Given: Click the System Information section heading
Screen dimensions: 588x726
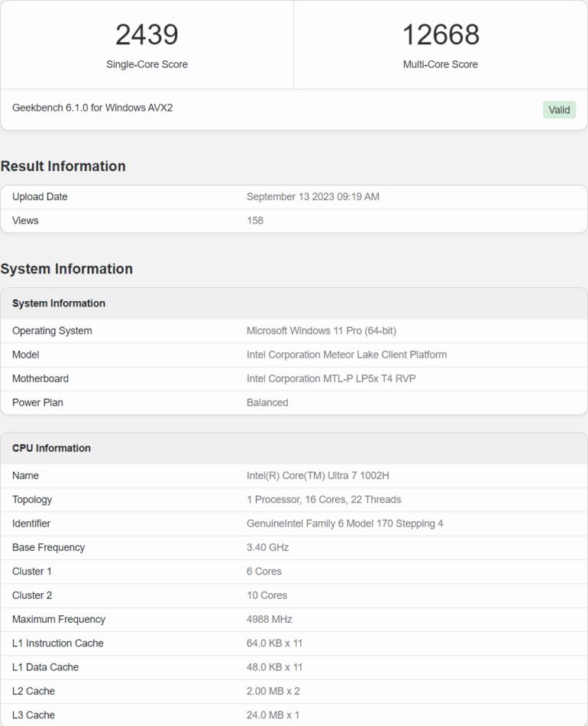Looking at the screenshot, I should (x=66, y=268).
